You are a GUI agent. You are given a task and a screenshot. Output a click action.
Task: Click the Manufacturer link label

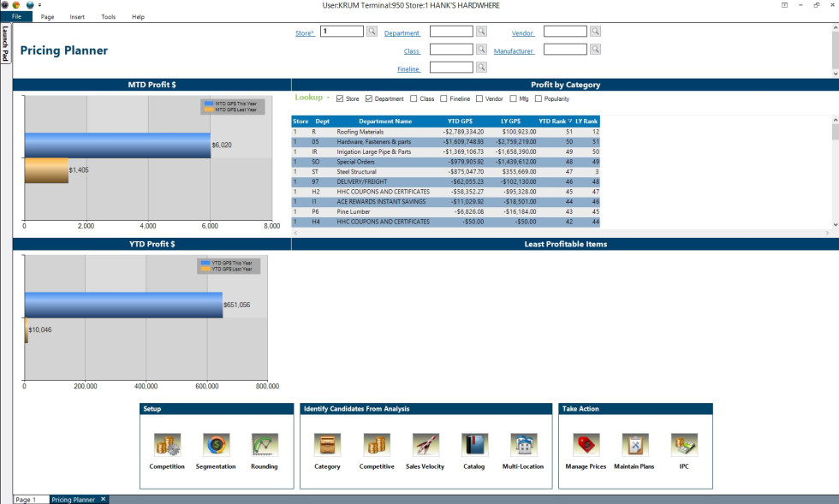514,51
